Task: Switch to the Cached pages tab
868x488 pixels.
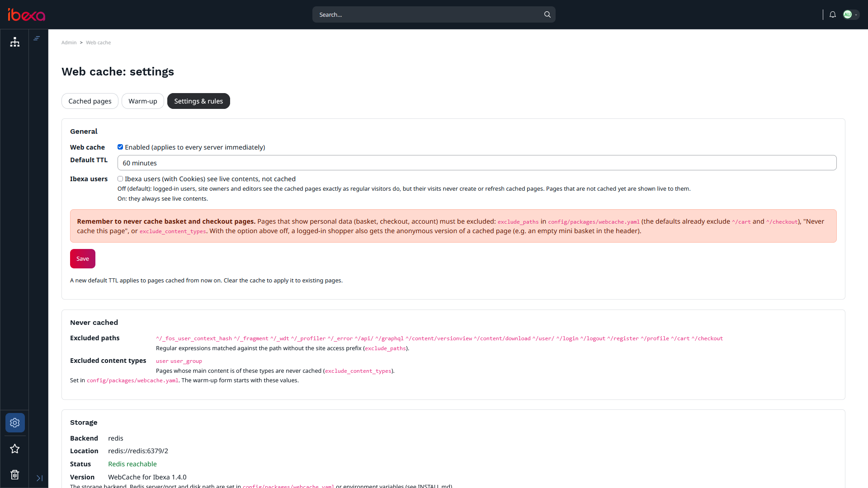Action: pyautogui.click(x=90, y=101)
